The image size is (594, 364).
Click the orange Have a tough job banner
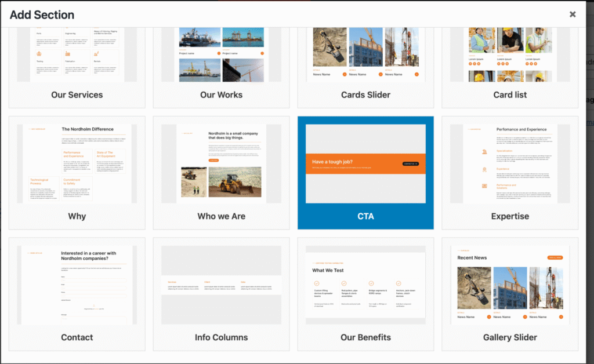tap(365, 163)
